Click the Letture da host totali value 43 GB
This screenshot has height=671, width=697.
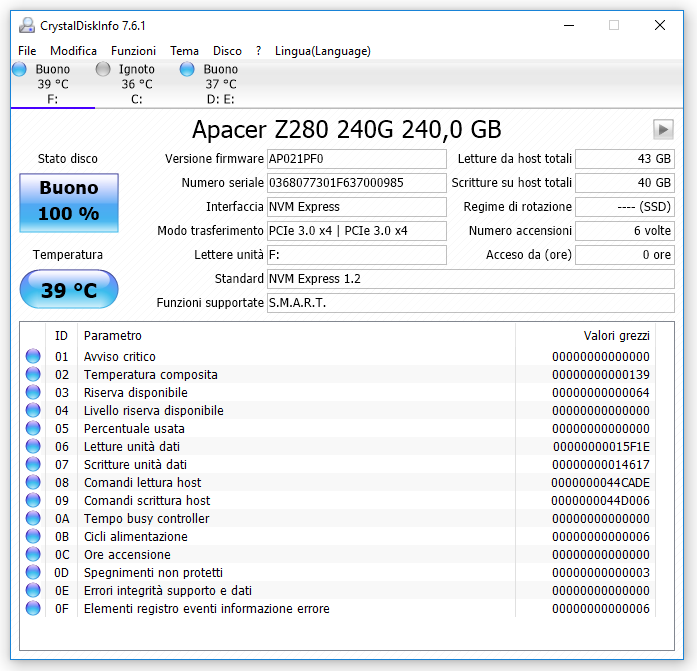[x=625, y=159]
